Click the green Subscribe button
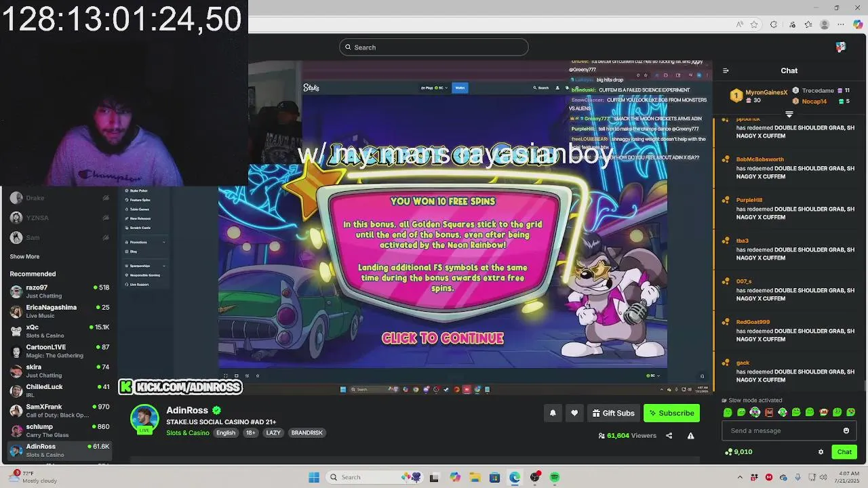The width and height of the screenshot is (868, 488). (x=671, y=413)
